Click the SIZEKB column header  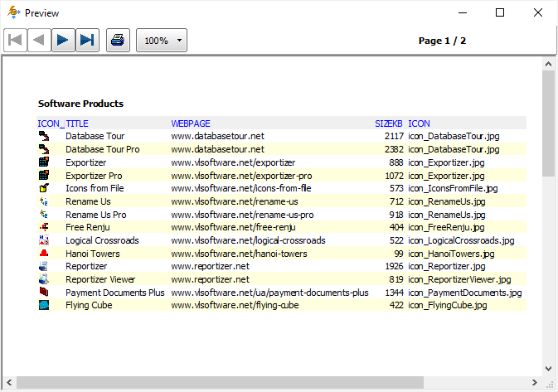[389, 123]
